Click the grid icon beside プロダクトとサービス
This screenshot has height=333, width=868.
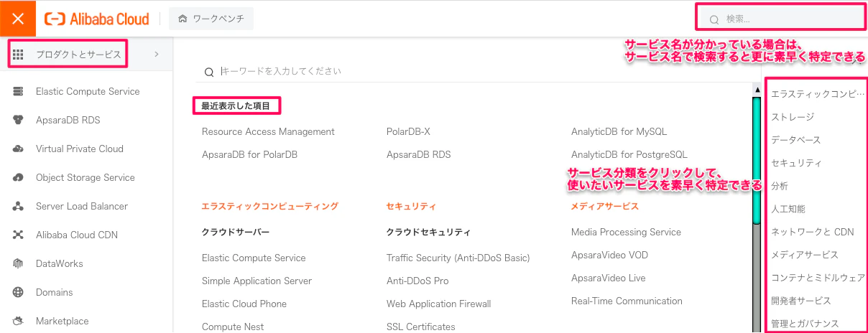[19, 54]
